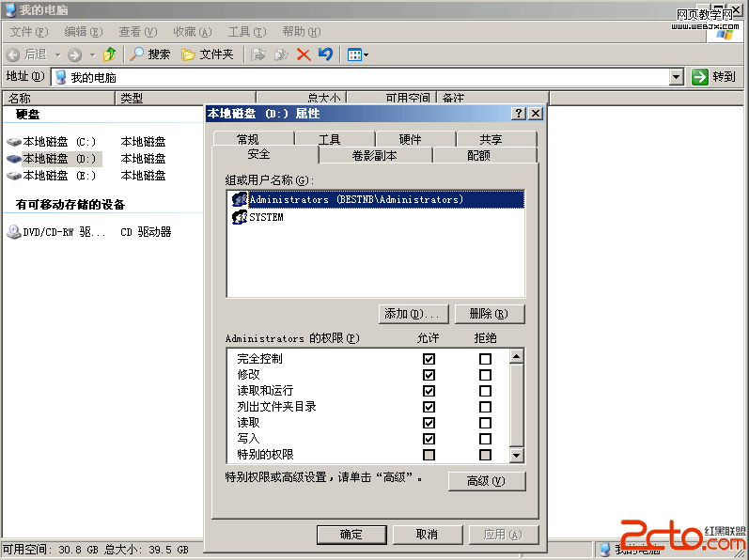Click permissions list scroll down arrow
749x560 pixels.
click(516, 455)
